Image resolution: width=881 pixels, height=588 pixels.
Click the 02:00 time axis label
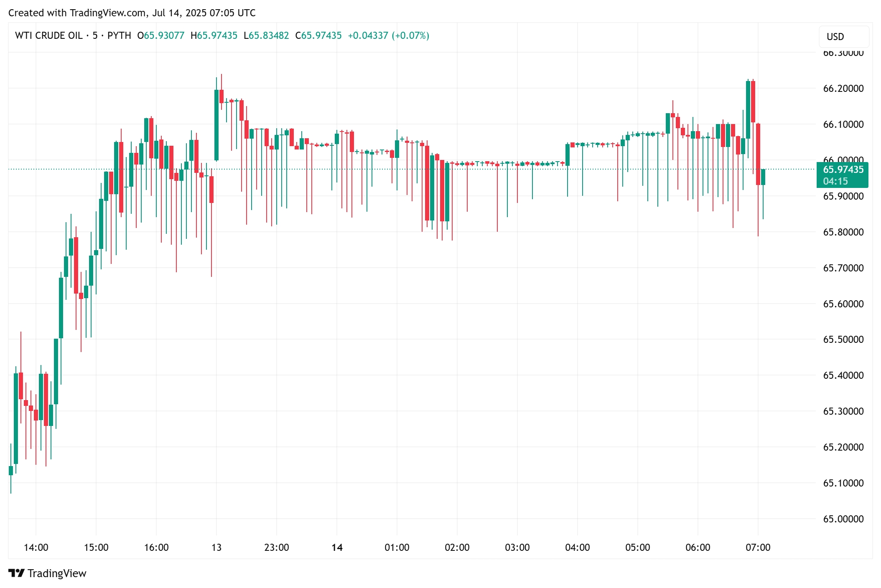pyautogui.click(x=457, y=547)
